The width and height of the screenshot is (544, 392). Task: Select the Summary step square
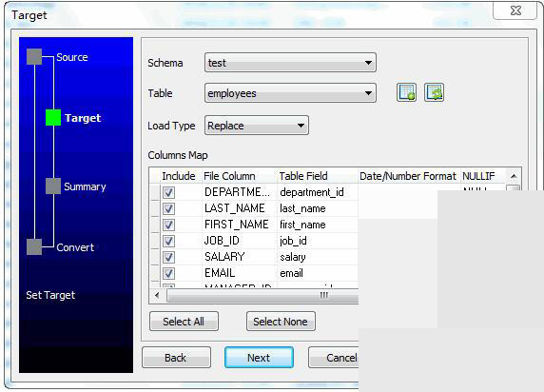(53, 186)
